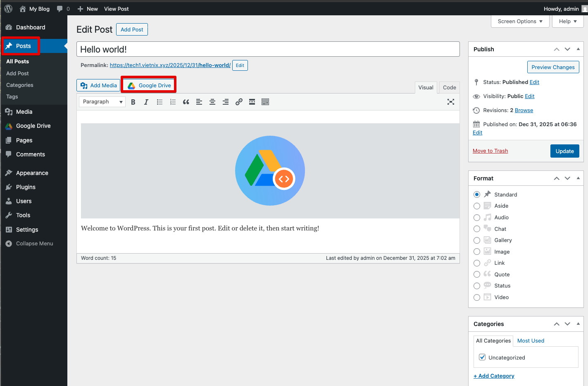Open Tools in the sidebar
This screenshot has width=588, height=386.
pyautogui.click(x=34, y=215)
